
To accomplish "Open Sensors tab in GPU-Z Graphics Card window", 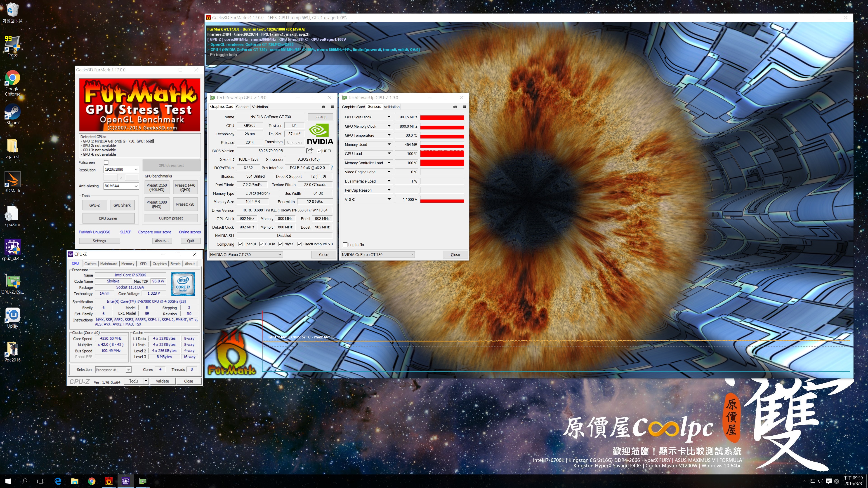I will [x=243, y=107].
